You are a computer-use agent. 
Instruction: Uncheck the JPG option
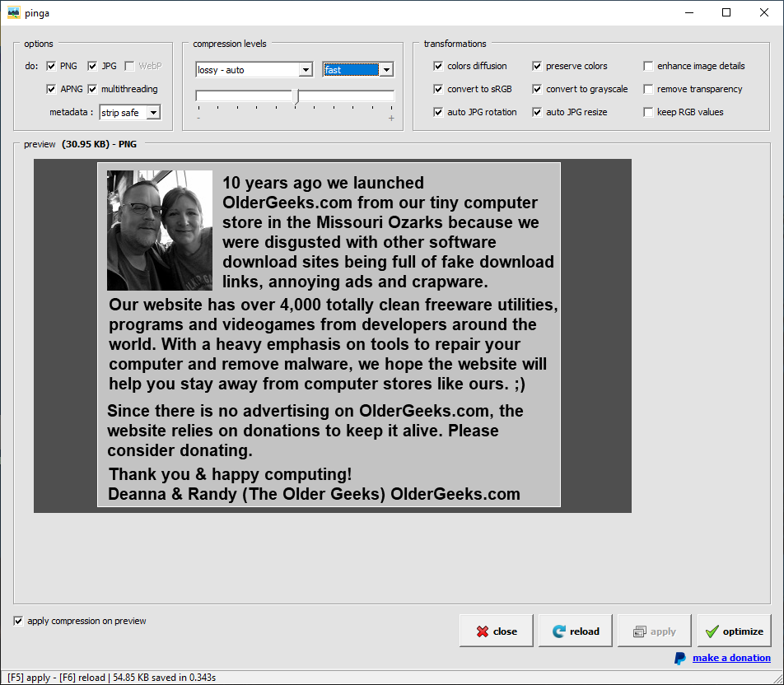click(x=92, y=66)
